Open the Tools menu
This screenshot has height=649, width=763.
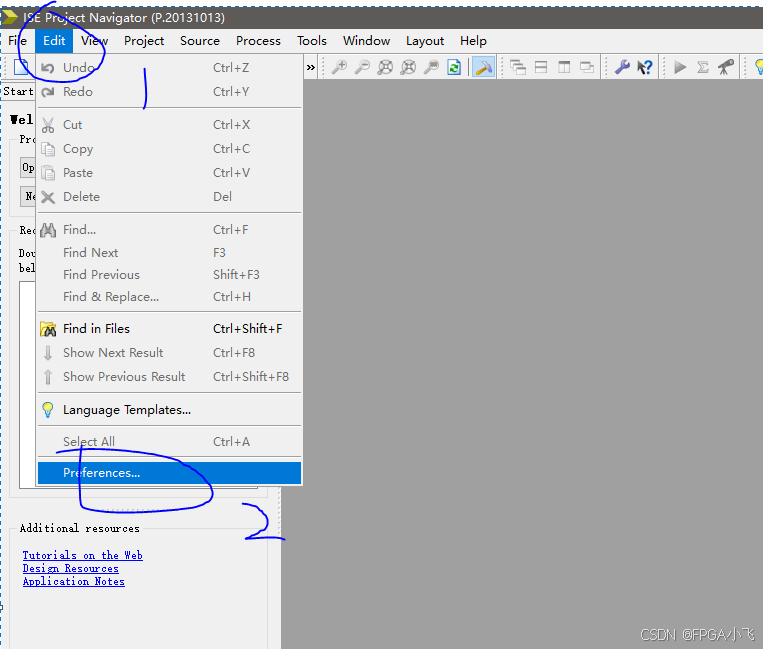point(312,41)
